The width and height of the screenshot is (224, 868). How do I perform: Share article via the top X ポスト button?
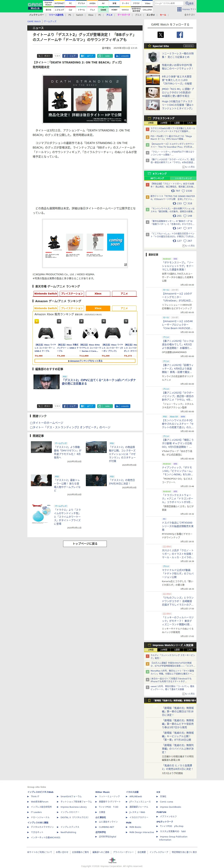tap(45, 56)
